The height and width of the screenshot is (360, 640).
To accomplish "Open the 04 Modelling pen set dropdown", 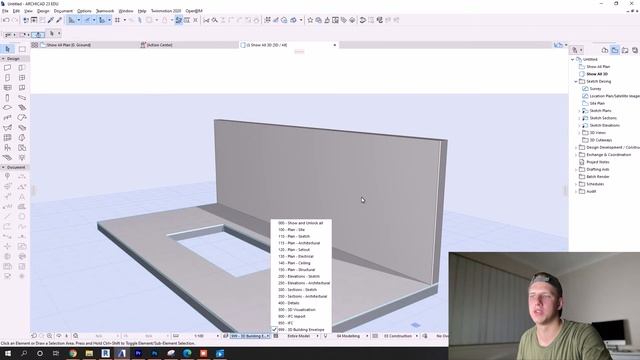I will [351, 336].
